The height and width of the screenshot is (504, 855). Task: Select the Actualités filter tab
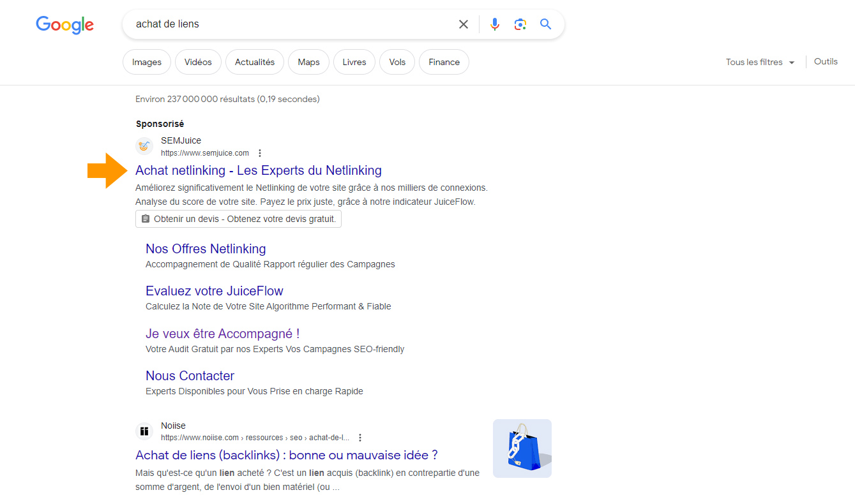click(x=255, y=62)
